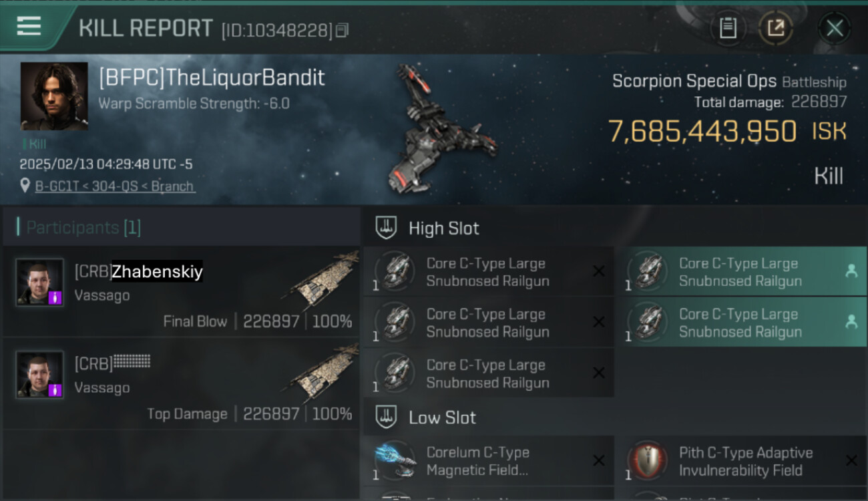868x501 pixels.
Task: Select Pith C-Type Adaptive Invulnerability Field module
Action: click(x=741, y=461)
